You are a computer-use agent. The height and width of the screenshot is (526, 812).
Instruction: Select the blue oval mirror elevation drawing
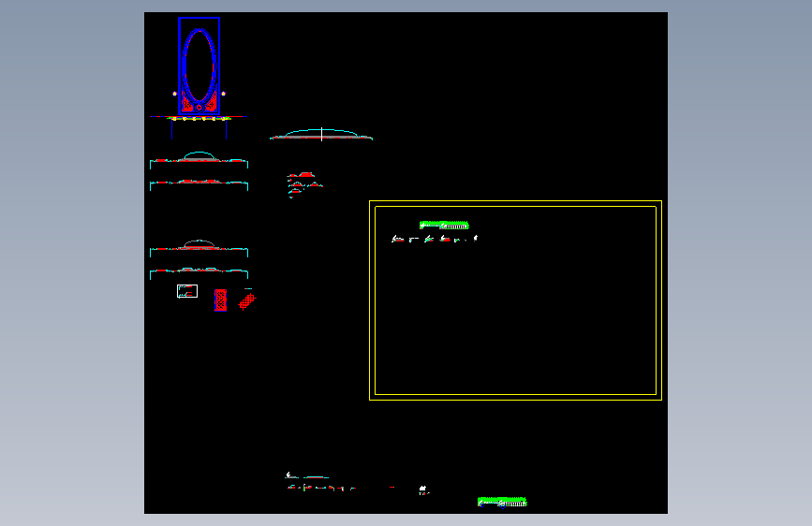coord(199,66)
